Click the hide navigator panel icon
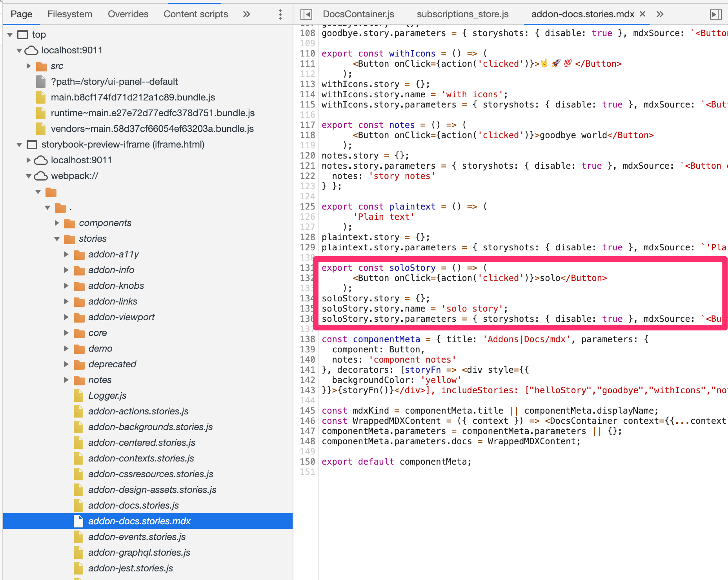Image resolution: width=728 pixels, height=580 pixels. pyautogui.click(x=306, y=15)
